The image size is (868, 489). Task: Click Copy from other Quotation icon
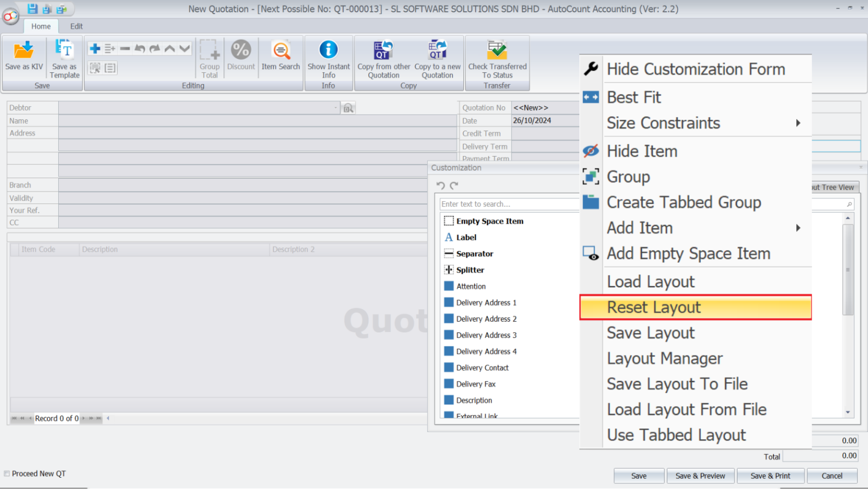384,50
